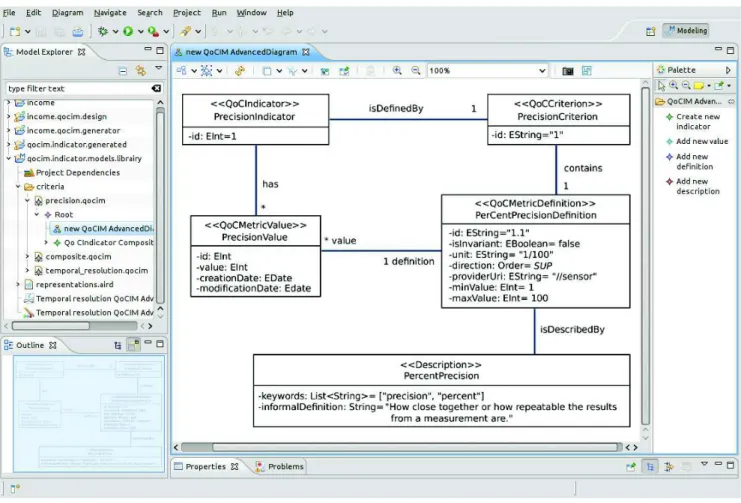This screenshot has height=503, width=741.
Task: Click the type filter text field
Action: click(x=78, y=88)
